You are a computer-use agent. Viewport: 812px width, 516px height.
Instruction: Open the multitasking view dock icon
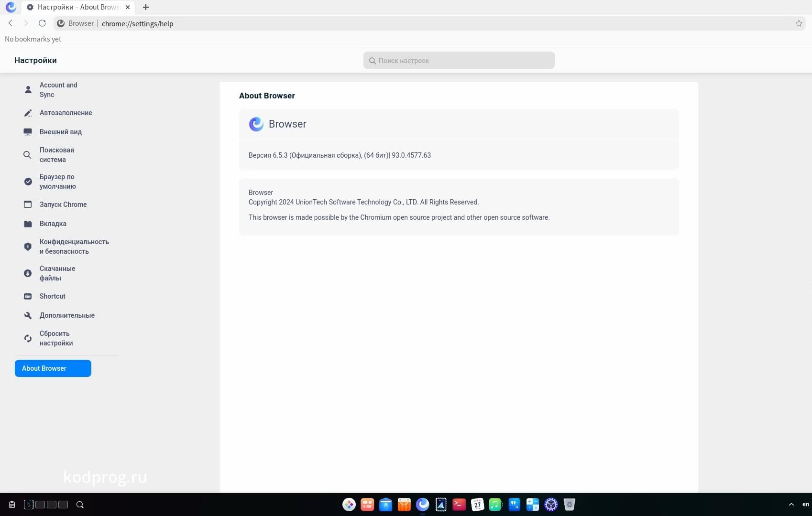(x=367, y=505)
